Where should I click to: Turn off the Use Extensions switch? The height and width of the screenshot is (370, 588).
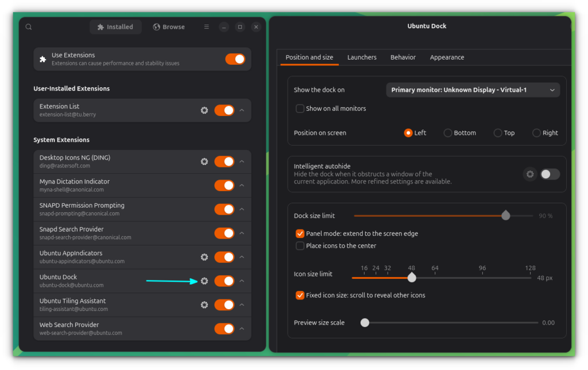[x=235, y=59]
